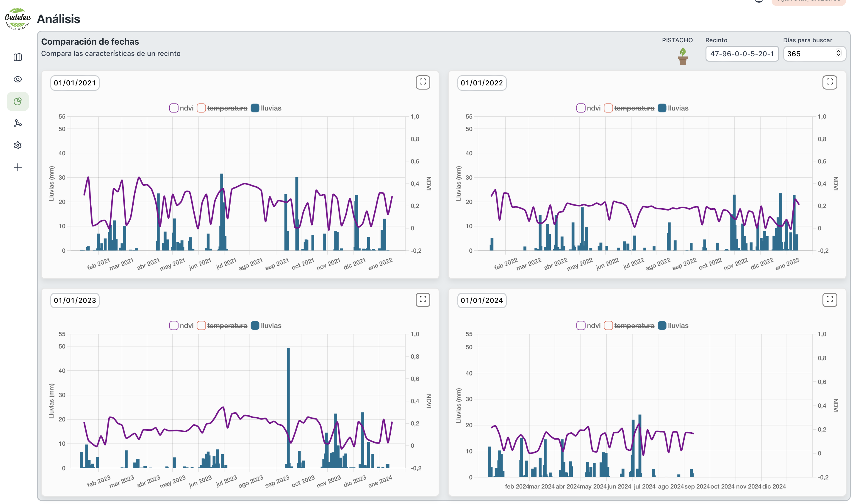Click the plus icon in sidebar
This screenshot has height=504, width=857.
[18, 167]
